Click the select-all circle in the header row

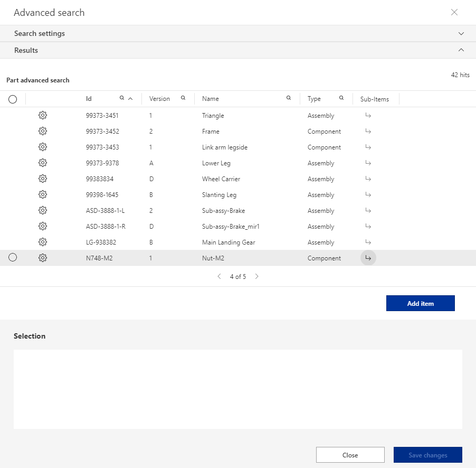click(13, 99)
